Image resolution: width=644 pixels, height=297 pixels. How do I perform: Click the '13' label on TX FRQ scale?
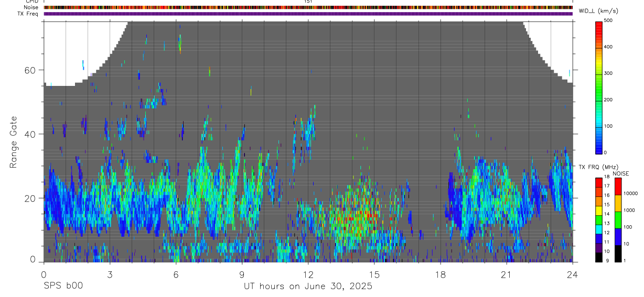(608, 224)
